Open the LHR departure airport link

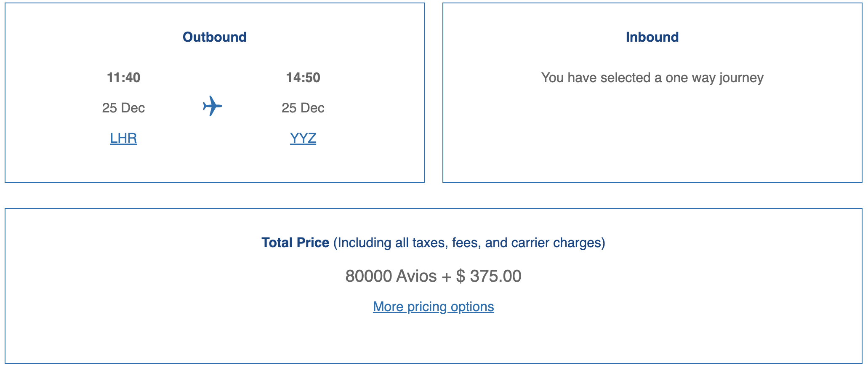[123, 138]
